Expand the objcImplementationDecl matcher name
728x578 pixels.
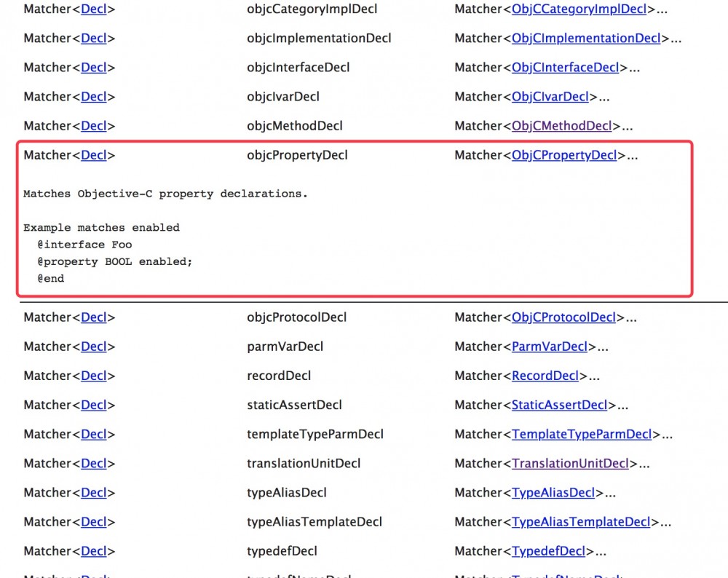(x=319, y=39)
